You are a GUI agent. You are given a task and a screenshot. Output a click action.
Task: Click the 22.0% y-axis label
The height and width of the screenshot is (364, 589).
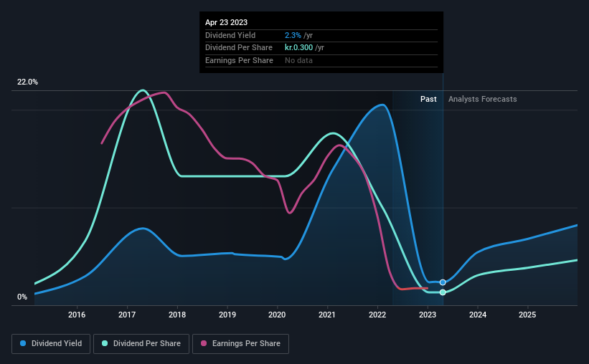(27, 82)
